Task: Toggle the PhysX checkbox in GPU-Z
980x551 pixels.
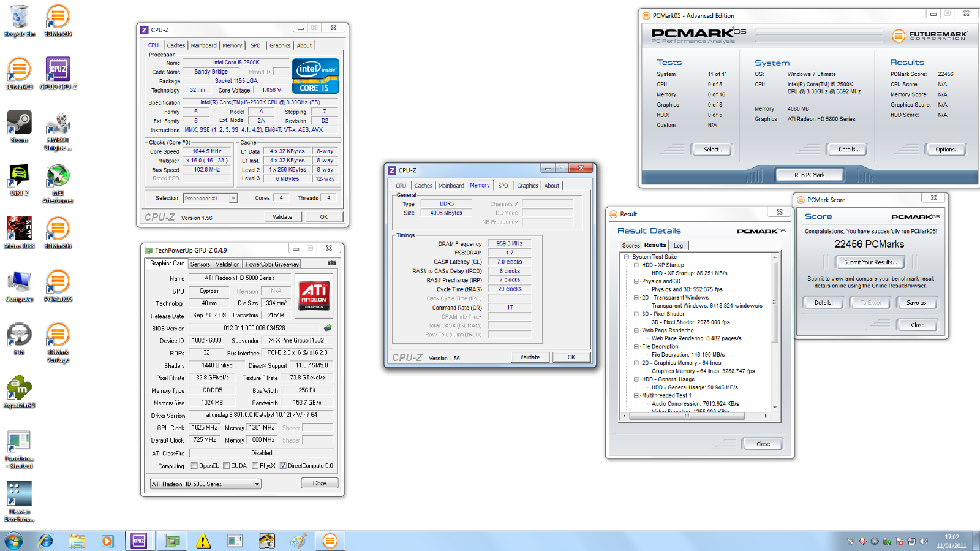Action: [x=255, y=466]
